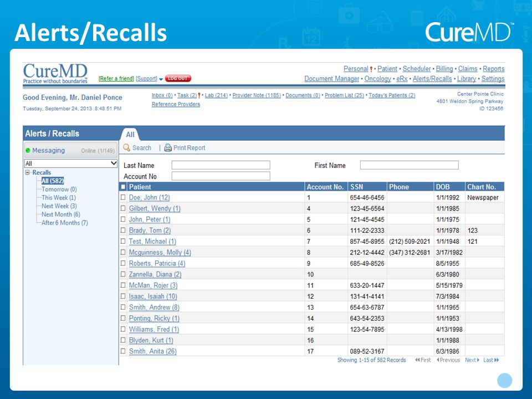
Task: Open patient Smith, Andrew (8)
Action: [154, 308]
